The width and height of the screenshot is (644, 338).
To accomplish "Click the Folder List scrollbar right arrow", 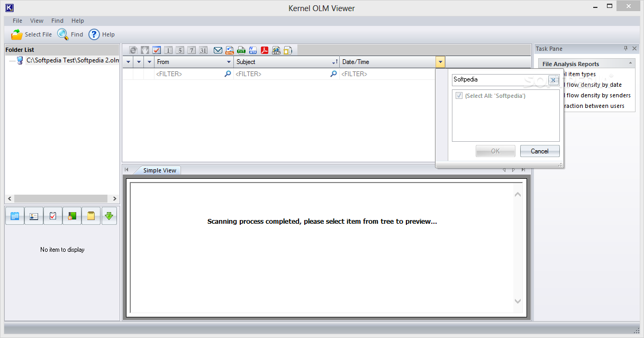I will coord(115,199).
